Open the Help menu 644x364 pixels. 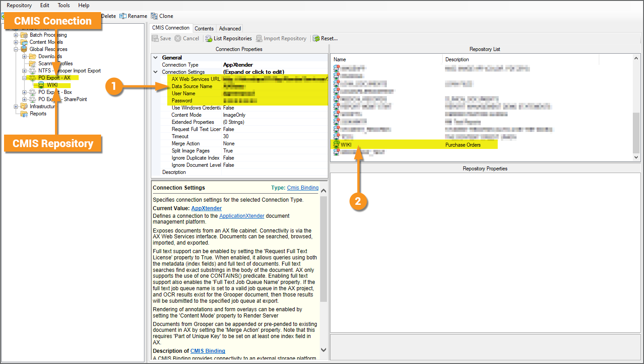click(84, 5)
